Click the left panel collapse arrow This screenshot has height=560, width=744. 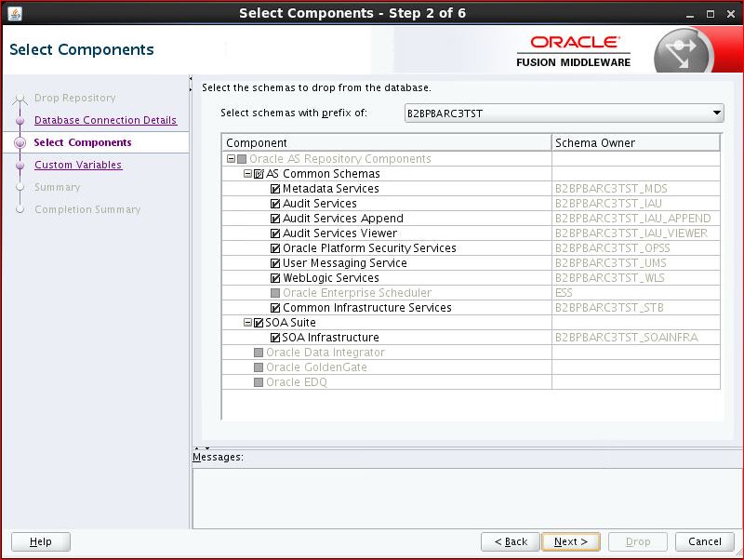point(191,79)
